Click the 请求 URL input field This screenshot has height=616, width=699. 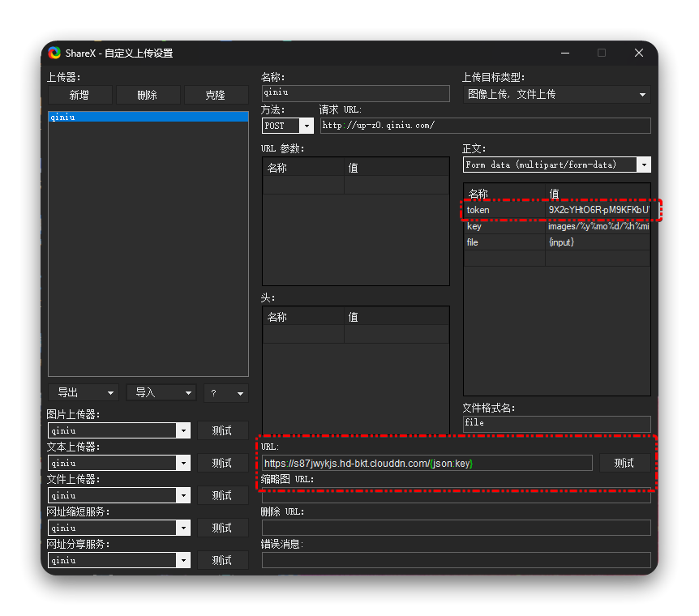(x=486, y=126)
